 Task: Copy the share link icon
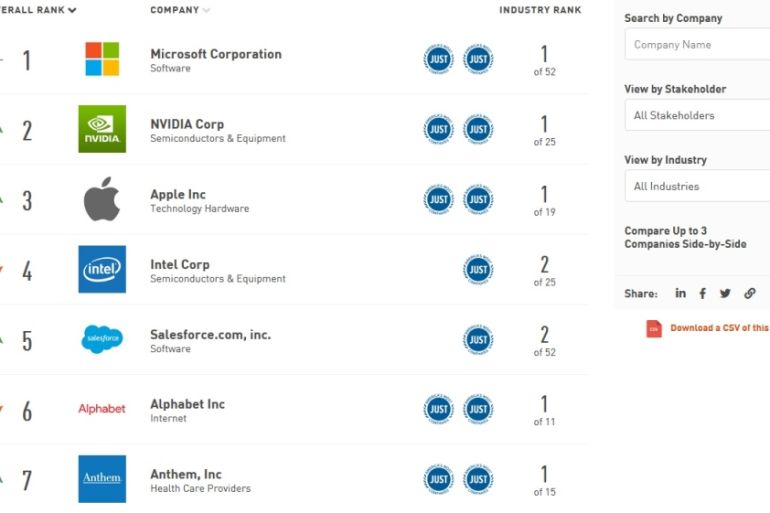coord(749,294)
